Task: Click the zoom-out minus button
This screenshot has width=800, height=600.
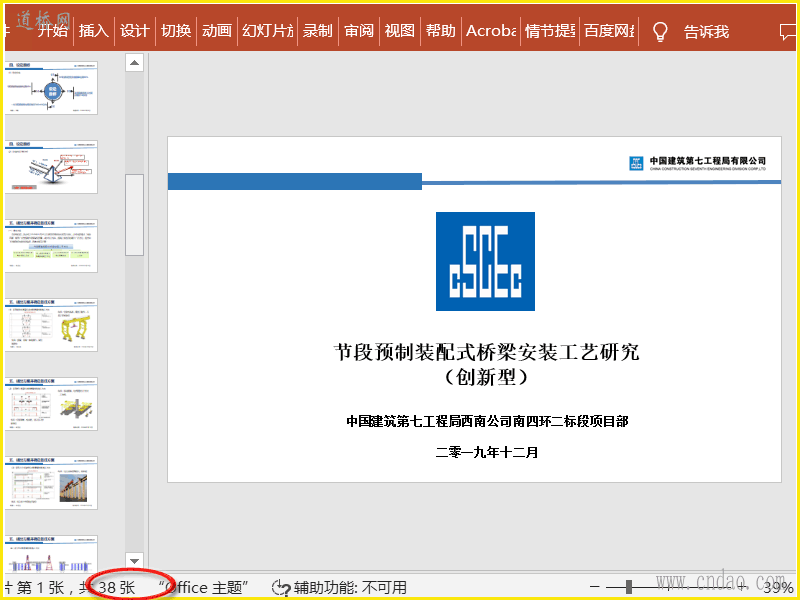Action: tap(594, 587)
